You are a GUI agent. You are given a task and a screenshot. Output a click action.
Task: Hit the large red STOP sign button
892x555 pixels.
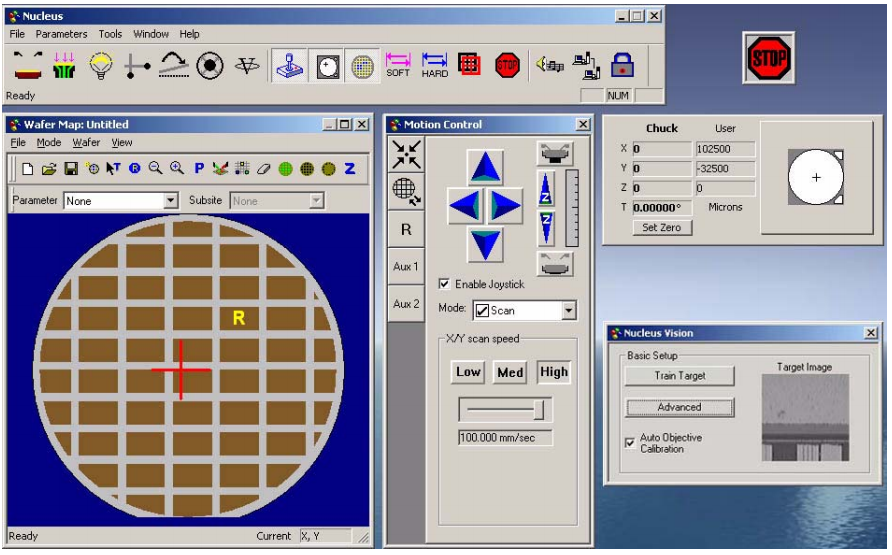[769, 57]
